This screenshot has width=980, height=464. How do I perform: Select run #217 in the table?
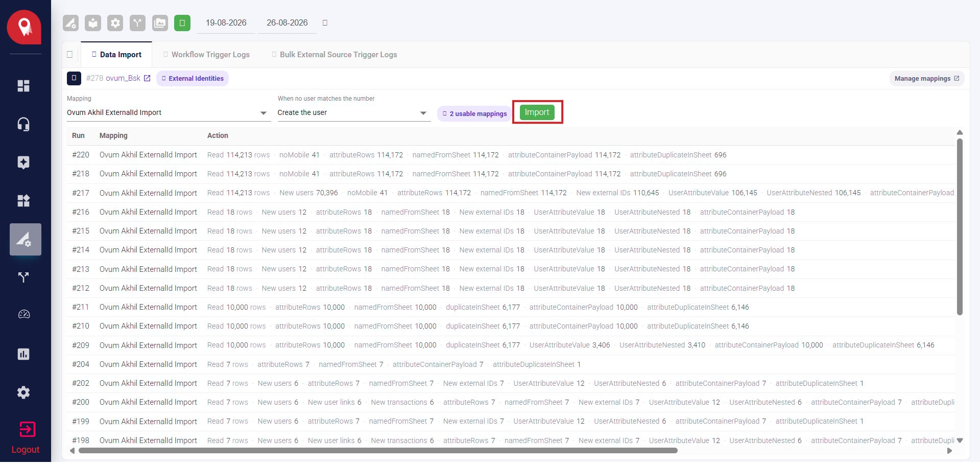tap(511, 193)
